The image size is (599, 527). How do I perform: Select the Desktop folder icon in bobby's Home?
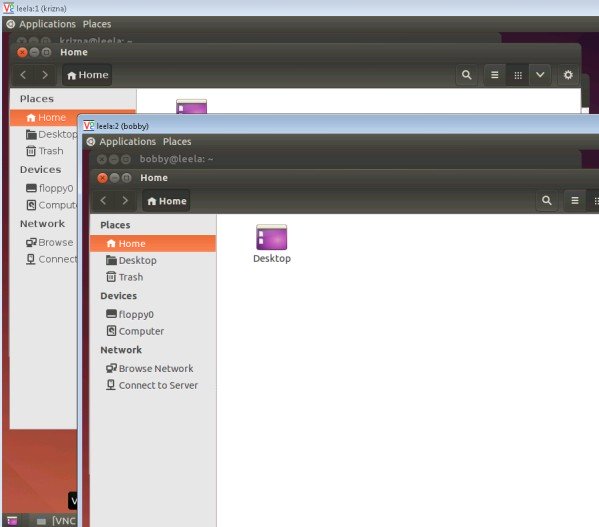point(272,244)
